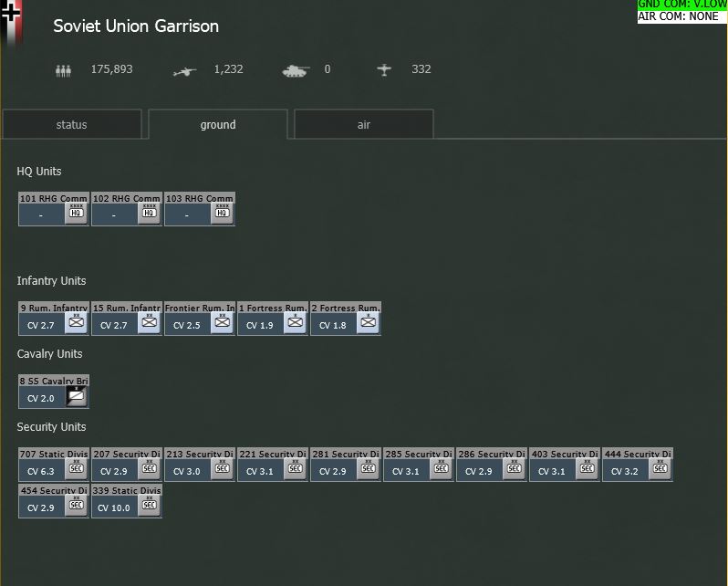Select the 339 Static Division SEC icon

[149, 505]
